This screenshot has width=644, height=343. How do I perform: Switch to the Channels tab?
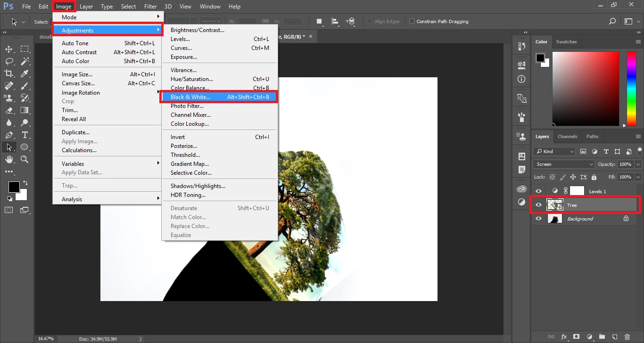coord(567,136)
